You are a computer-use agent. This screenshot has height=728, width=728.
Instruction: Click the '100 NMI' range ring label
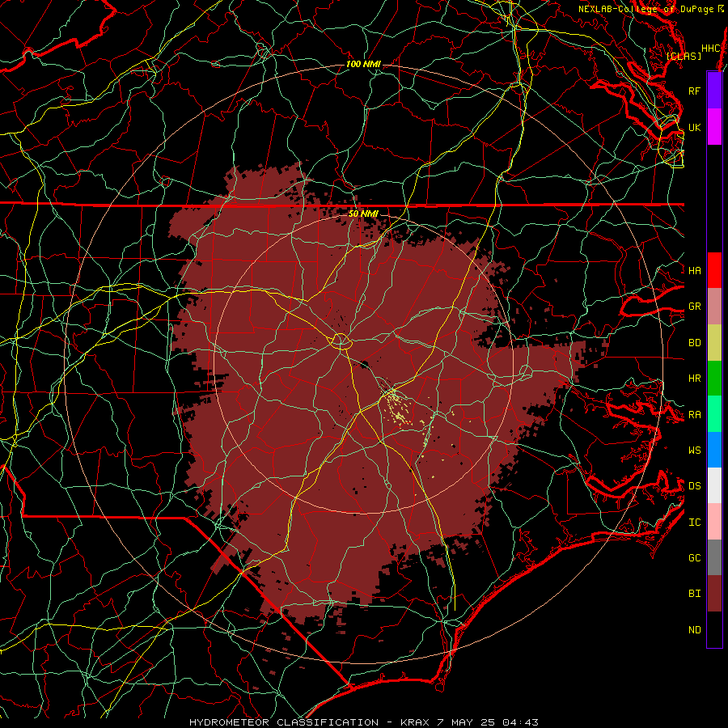[x=363, y=64]
